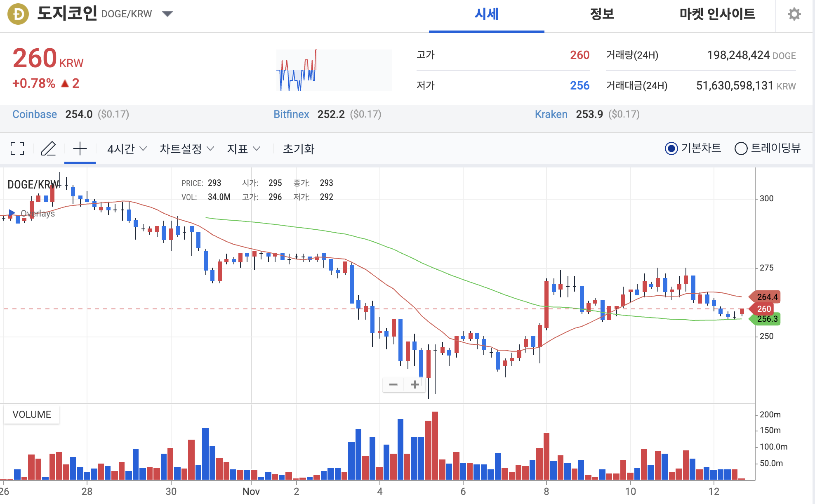Expand the 차트설정 dropdown

[187, 149]
